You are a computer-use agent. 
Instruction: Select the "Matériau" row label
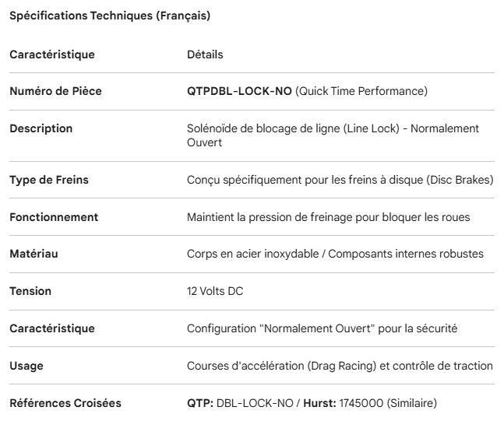tap(33, 254)
